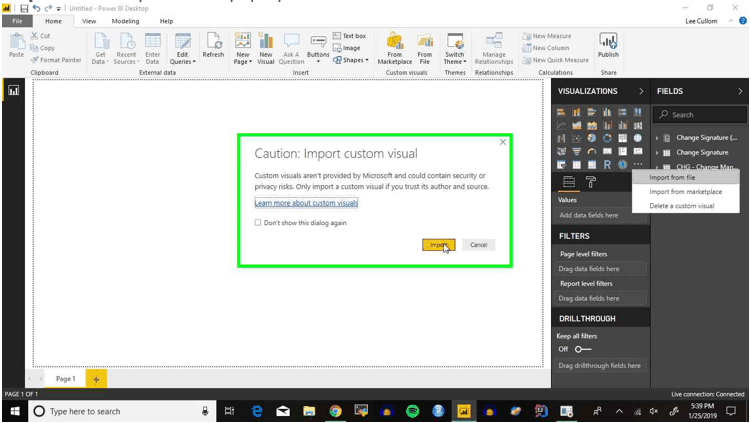Screen dimensions: 751x423
Task: Collapse the Fields pane with its chevron
Action: click(740, 91)
